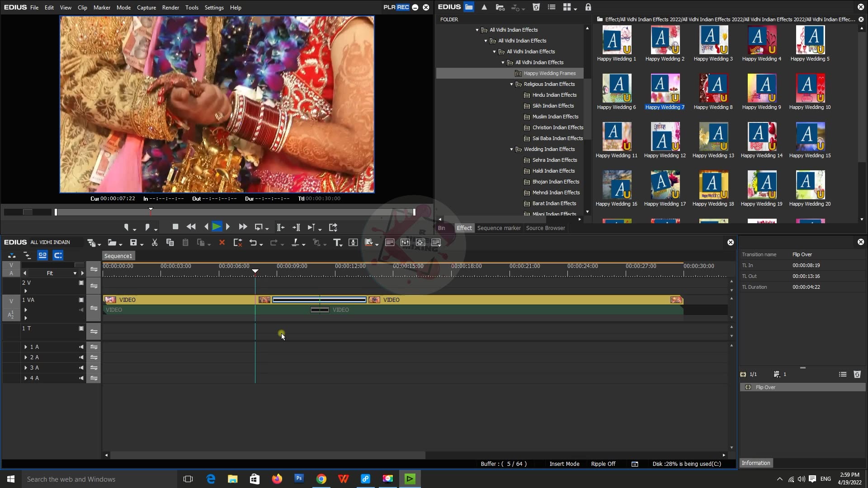Click the Copy icon on the timeline toolbar
Screen dimensions: 868x488
click(170, 243)
